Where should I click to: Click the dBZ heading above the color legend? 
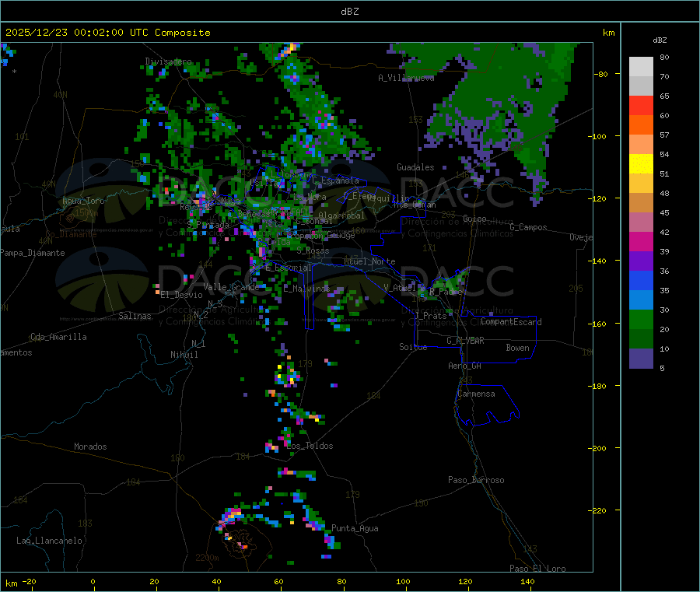pyautogui.click(x=660, y=40)
